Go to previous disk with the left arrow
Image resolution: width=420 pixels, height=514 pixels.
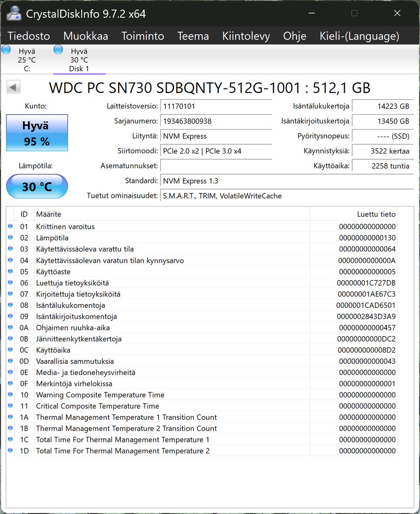(x=14, y=87)
